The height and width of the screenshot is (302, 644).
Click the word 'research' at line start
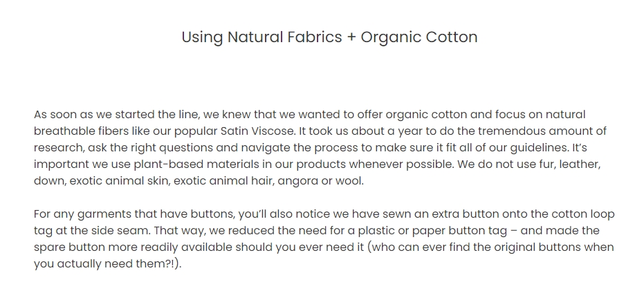(59, 148)
